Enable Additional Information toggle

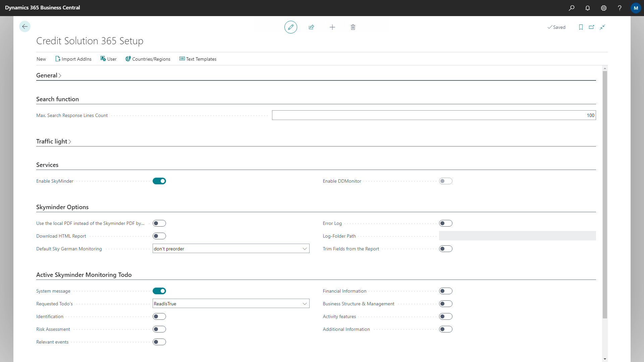point(446,329)
